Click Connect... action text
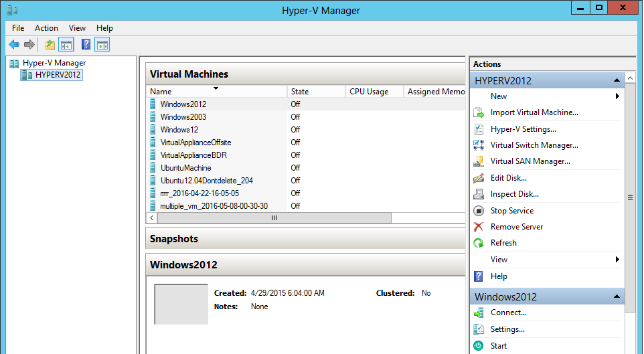Viewport: 644px width, 354px height. tap(509, 313)
